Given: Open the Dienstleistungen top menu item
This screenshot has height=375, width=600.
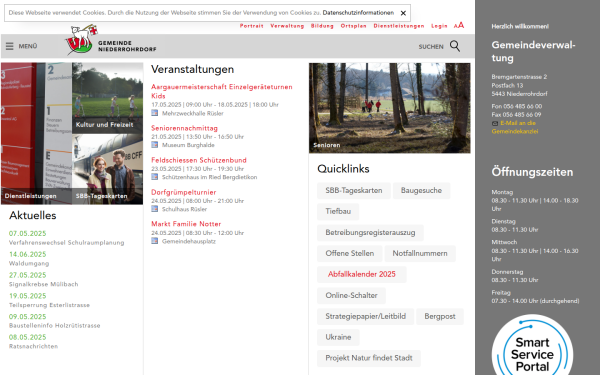Looking at the screenshot, I should click(x=399, y=26).
